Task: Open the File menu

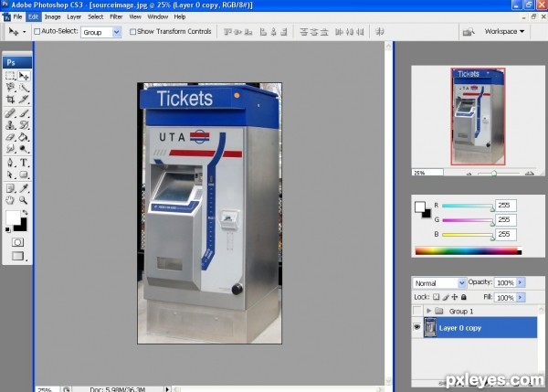Action: [x=17, y=16]
